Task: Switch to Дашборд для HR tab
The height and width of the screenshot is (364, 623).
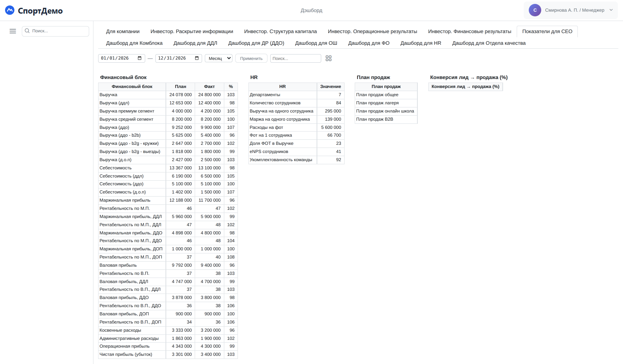Action: point(421,43)
